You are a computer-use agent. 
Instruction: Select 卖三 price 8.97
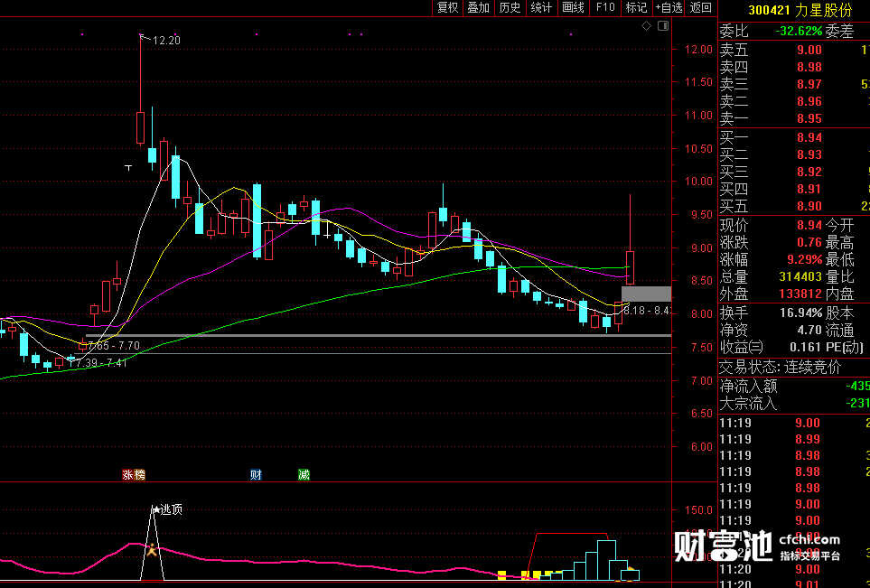click(809, 84)
